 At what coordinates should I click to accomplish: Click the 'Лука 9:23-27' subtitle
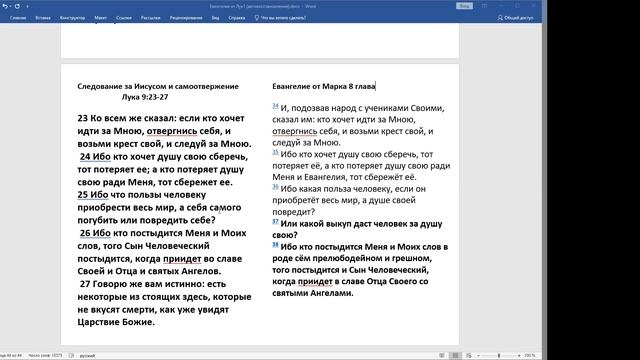[x=145, y=97]
